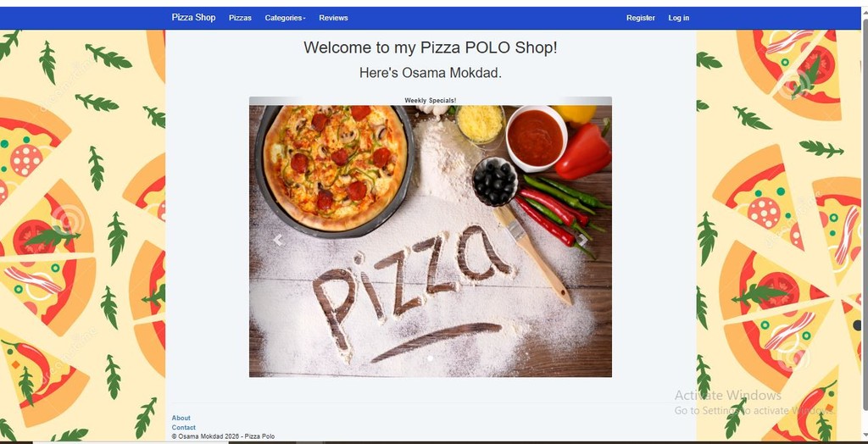Advance carousel with the next slide arrow
The height and width of the screenshot is (444, 868).
pyautogui.click(x=583, y=240)
